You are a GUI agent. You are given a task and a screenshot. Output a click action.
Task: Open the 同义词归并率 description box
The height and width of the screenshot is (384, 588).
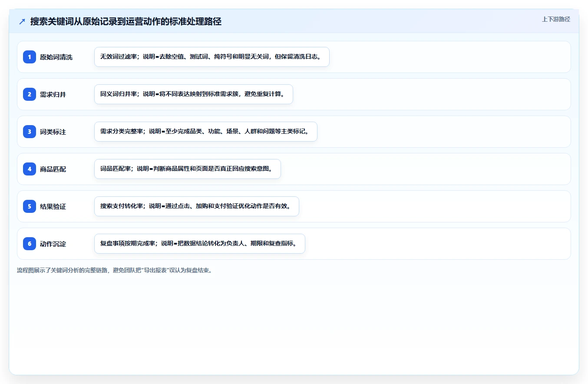[194, 94]
